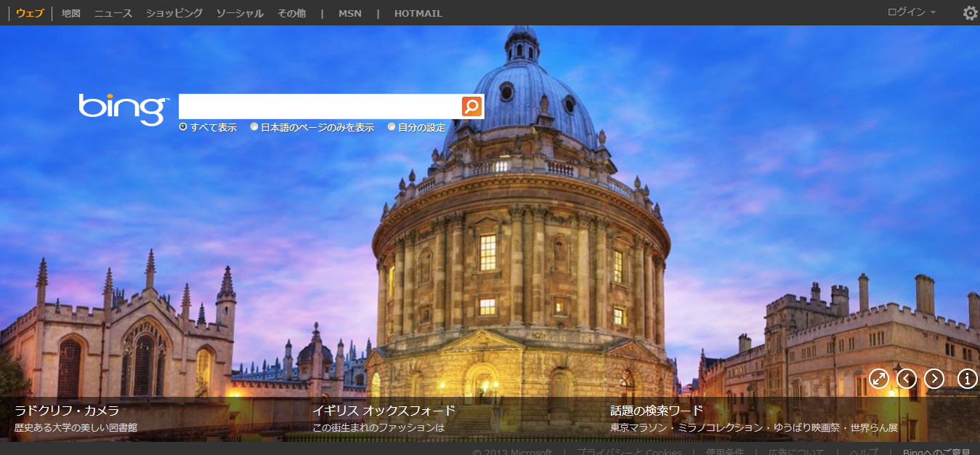
Task: Expand background image to full screen
Action: [x=879, y=379]
